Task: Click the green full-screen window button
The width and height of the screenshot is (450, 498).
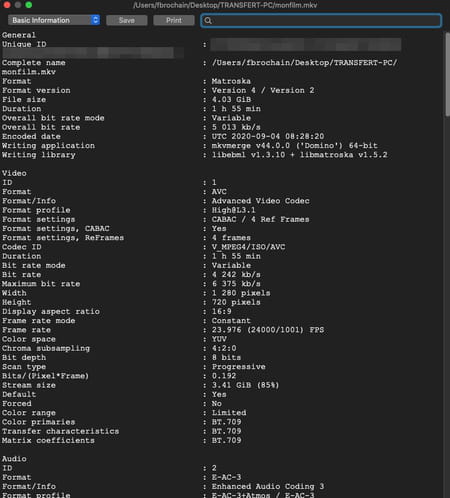Action: [29, 5]
